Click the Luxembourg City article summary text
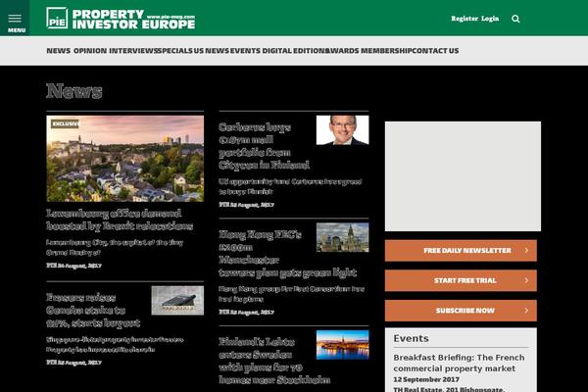Image resolution: width=588 pixels, height=392 pixels. [115, 248]
